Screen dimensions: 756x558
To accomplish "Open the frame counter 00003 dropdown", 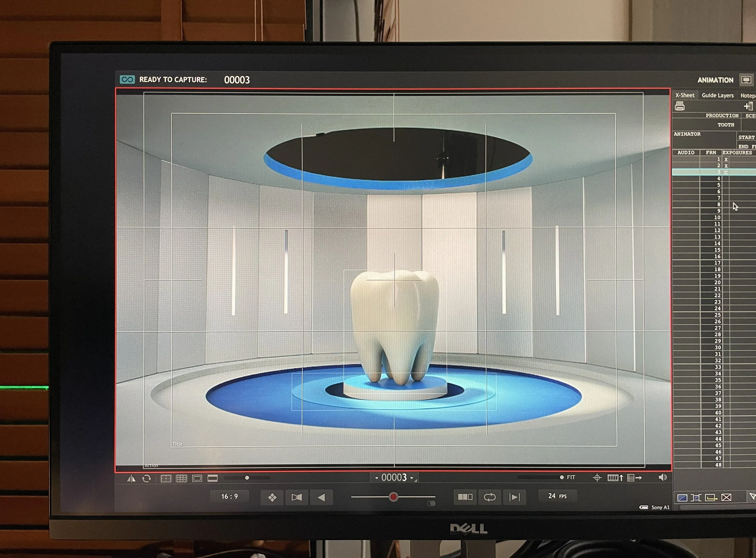I will point(394,477).
